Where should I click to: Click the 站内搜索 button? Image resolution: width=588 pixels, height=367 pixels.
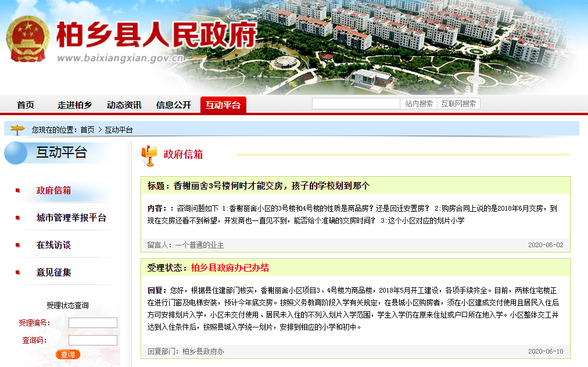click(419, 104)
